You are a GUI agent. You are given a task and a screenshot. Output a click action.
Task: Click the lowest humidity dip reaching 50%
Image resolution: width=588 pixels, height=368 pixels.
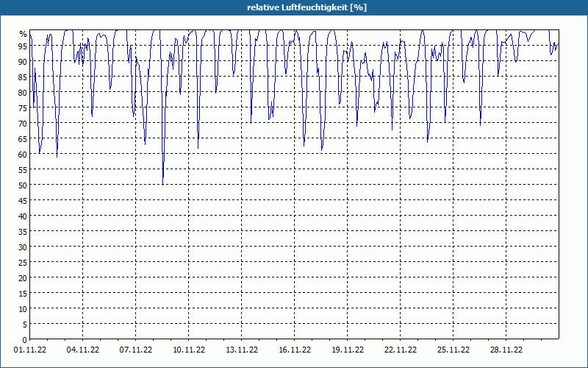[x=162, y=183]
